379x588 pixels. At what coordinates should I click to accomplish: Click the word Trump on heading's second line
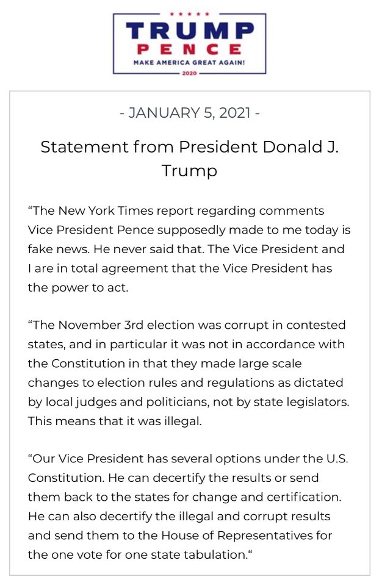(189, 171)
